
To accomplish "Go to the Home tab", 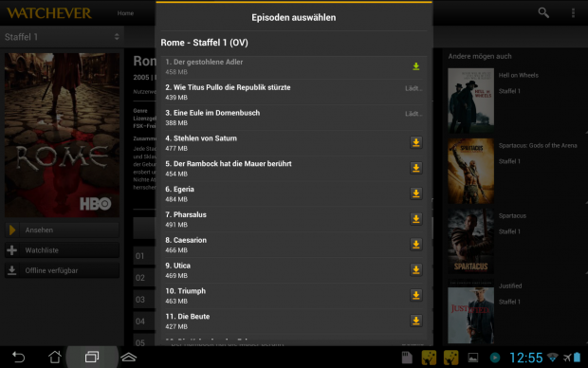I will 125,13.
